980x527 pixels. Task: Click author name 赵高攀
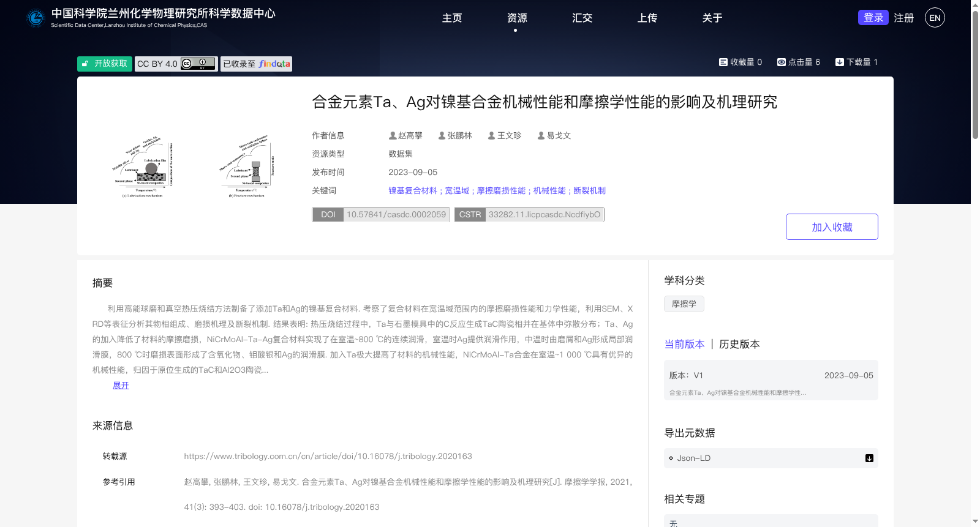[x=410, y=136]
